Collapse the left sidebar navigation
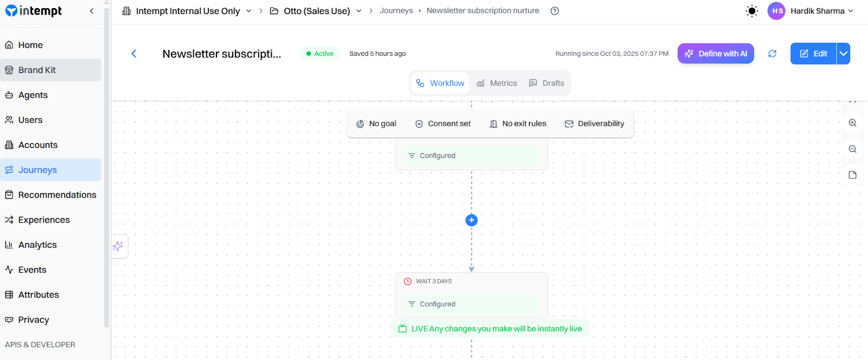The height and width of the screenshot is (360, 868). tap(92, 11)
